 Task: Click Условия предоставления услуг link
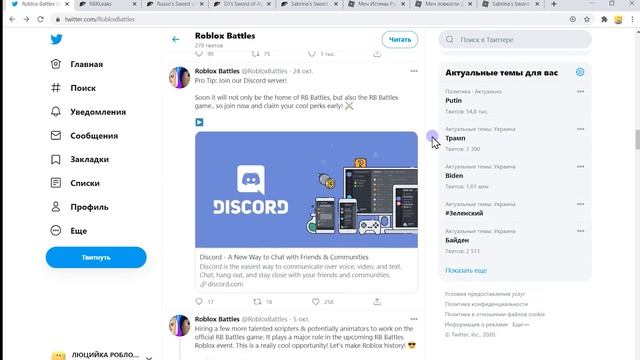484,294
